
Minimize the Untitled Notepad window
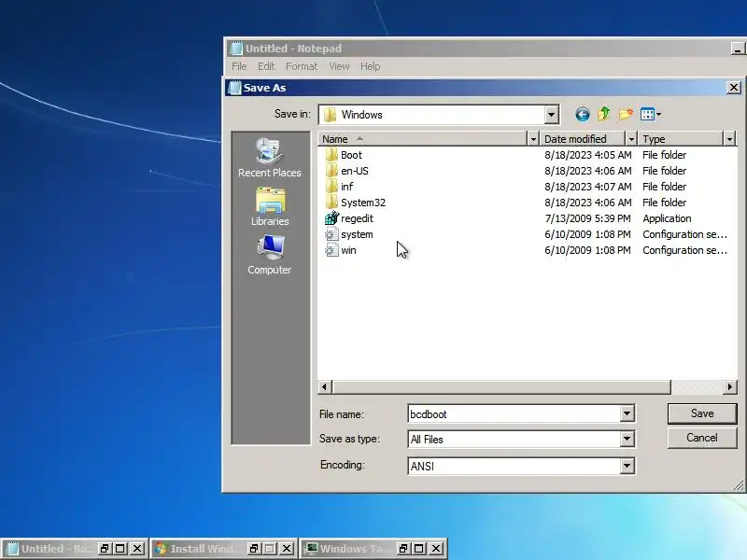(738, 49)
